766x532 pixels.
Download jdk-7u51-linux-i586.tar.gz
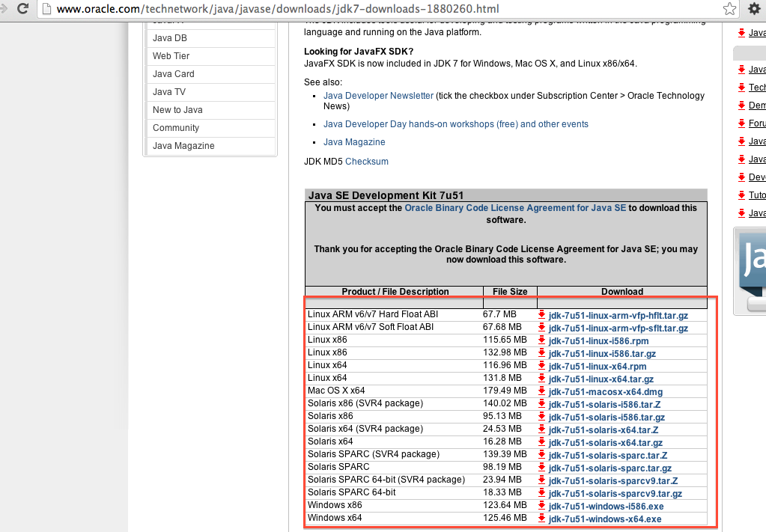tap(602, 354)
